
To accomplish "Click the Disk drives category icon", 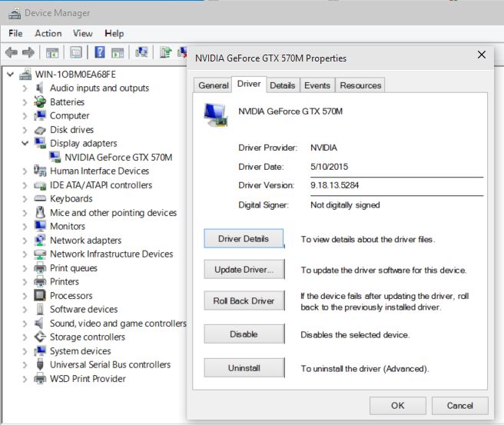I will (x=40, y=130).
